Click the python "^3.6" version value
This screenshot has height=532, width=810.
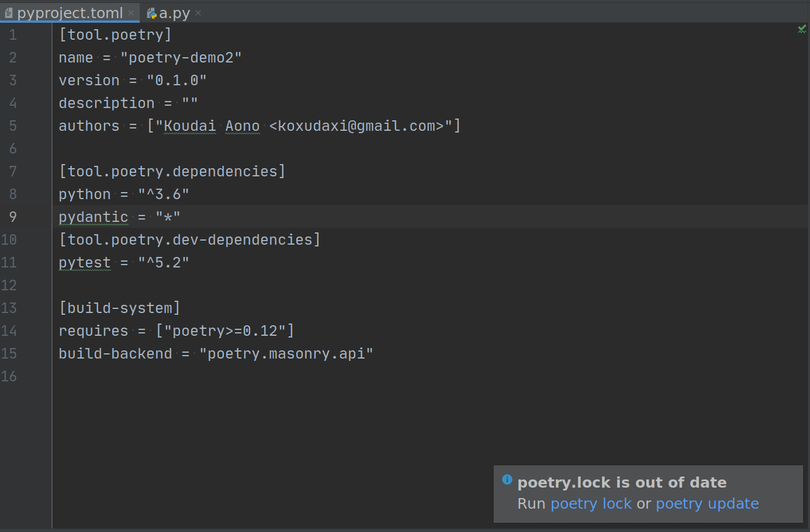coord(164,194)
